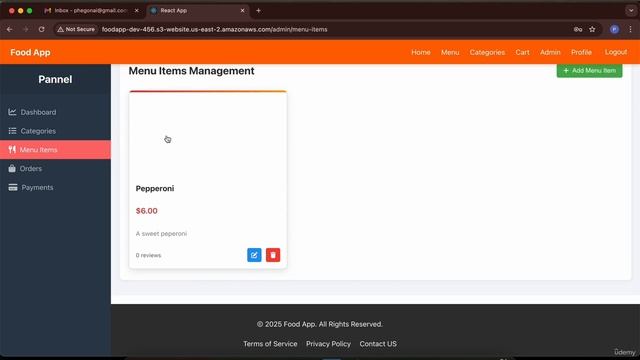Open Dashboard in the admin sidebar
The width and height of the screenshot is (640, 360).
click(55, 112)
